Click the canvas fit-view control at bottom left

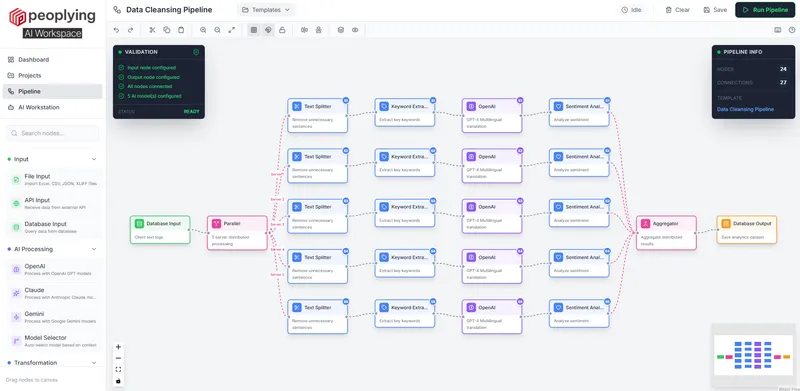pos(118,369)
